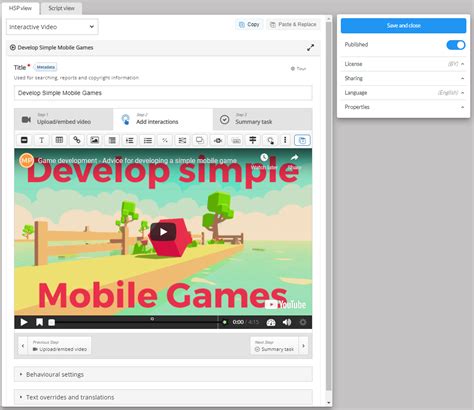The image size is (474, 410).
Task: Click the YouTube video title link
Action: coord(137,161)
